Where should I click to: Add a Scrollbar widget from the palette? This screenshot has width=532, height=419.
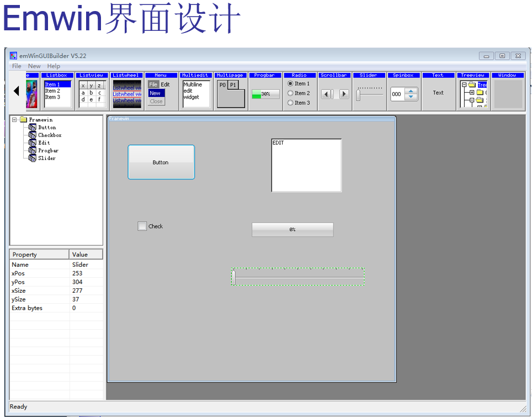(334, 91)
